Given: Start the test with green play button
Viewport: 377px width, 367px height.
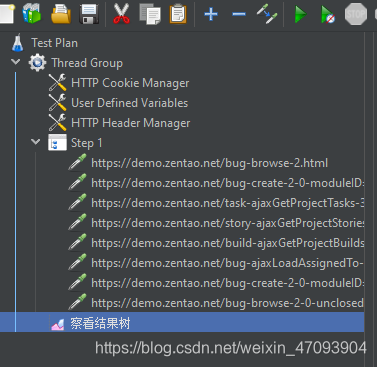Looking at the screenshot, I should [300, 14].
